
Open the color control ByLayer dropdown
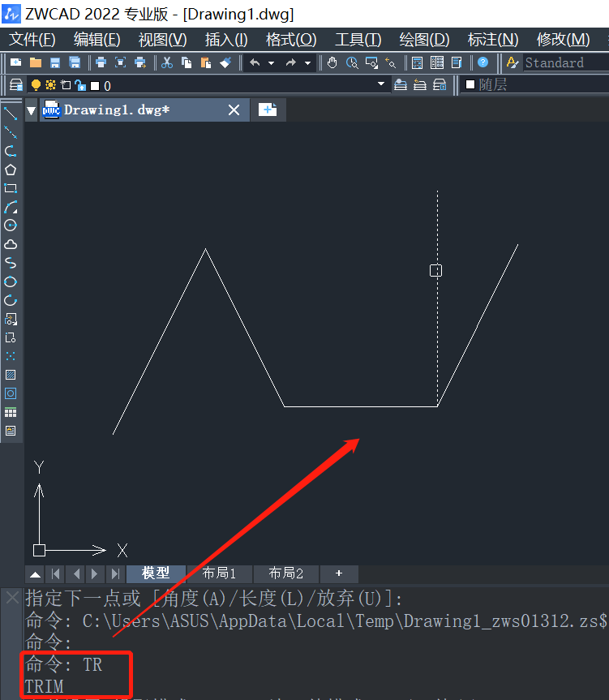(535, 84)
